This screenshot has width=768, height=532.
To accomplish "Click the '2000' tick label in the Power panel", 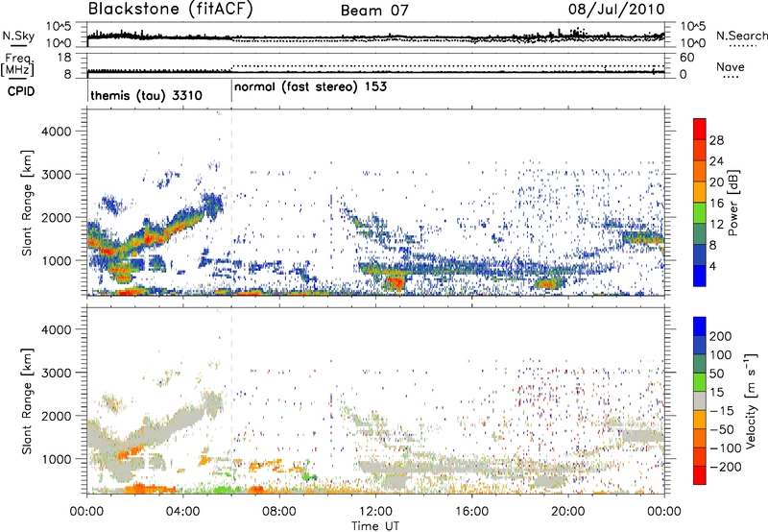I will tap(56, 217).
